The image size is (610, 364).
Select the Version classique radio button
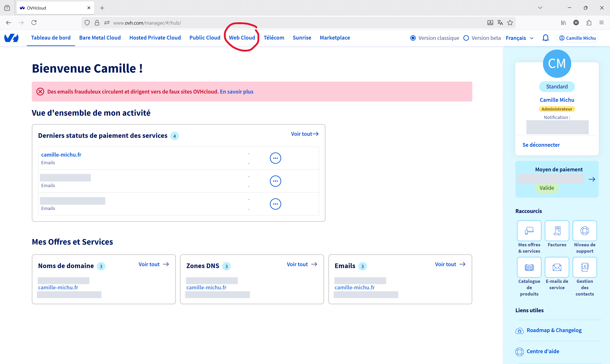tap(413, 38)
